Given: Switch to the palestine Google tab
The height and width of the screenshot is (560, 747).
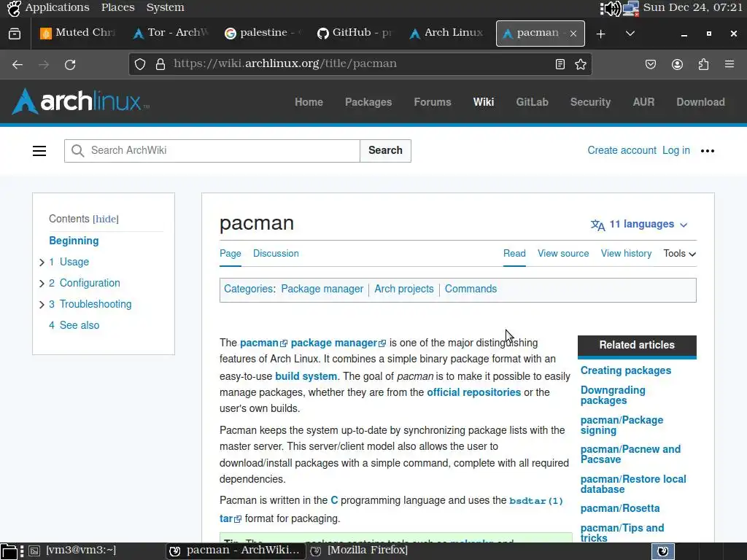Looking at the screenshot, I should pos(263,33).
